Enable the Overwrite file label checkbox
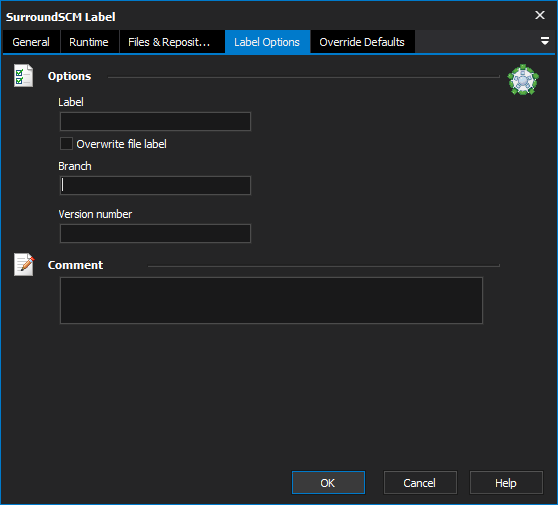The height and width of the screenshot is (505, 558). (67, 144)
